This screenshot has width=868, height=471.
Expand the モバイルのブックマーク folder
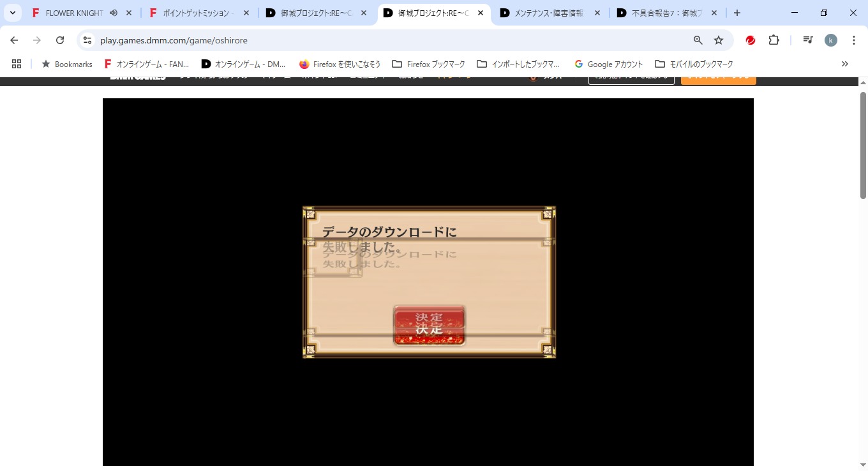[694, 64]
